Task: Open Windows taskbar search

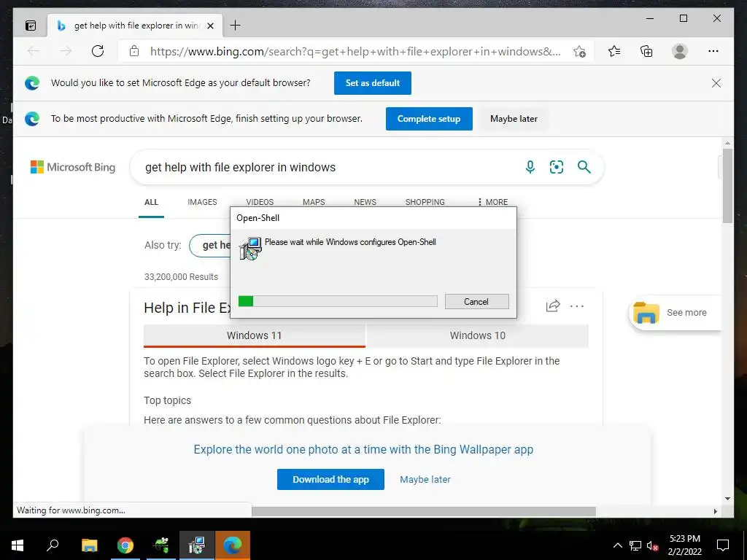Action: tap(53, 545)
